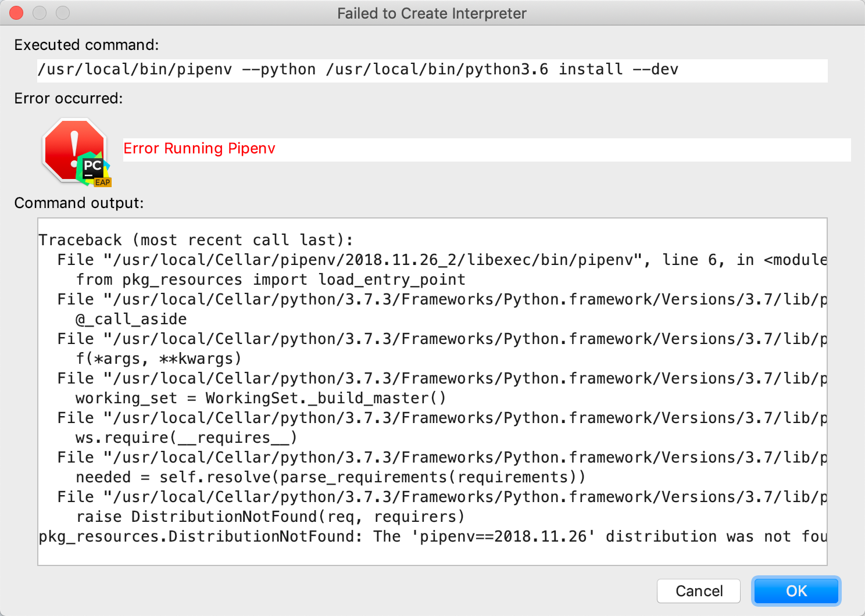Click the 'WorkingSet._build_master()' output line
Screen dimensions: 865x616
click(x=260, y=398)
